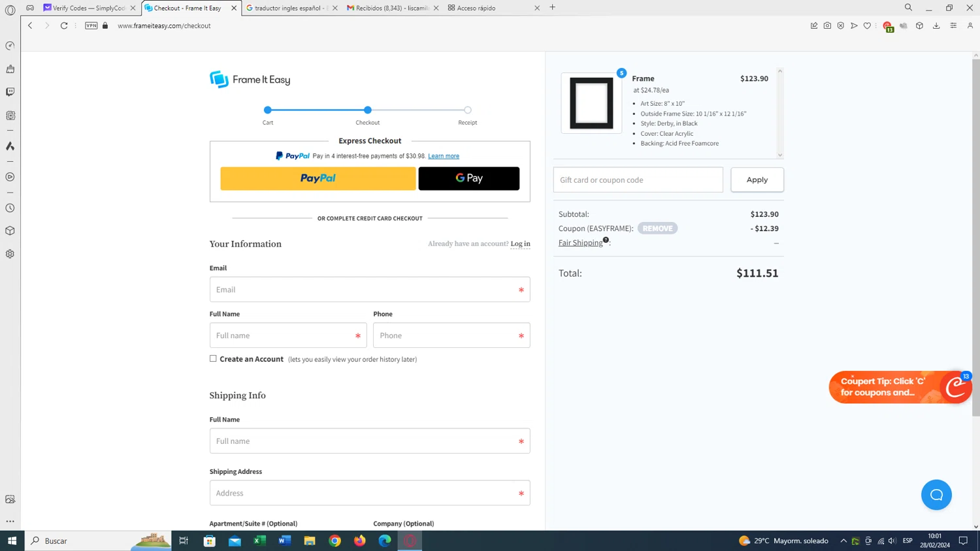This screenshot has width=980, height=551.
Task: Show hidden system tray icons chevron
Action: [x=843, y=541]
